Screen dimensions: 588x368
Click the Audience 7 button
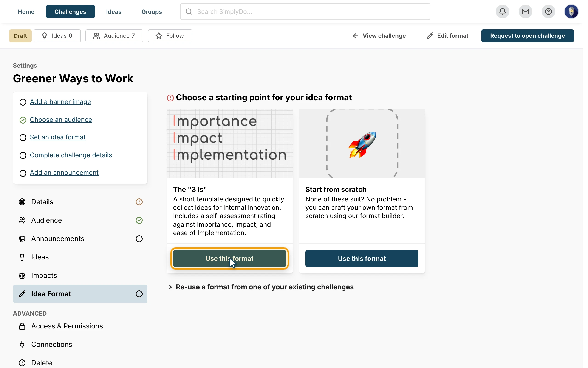click(114, 36)
